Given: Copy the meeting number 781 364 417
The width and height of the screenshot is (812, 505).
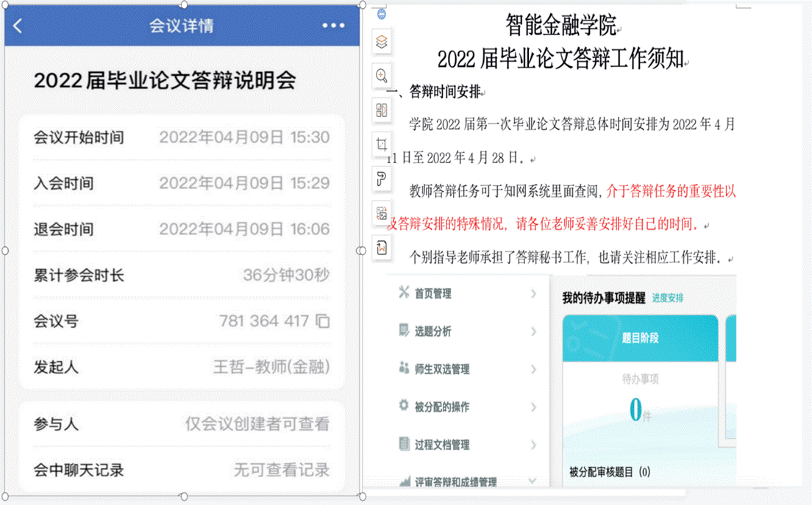Looking at the screenshot, I should [x=322, y=321].
